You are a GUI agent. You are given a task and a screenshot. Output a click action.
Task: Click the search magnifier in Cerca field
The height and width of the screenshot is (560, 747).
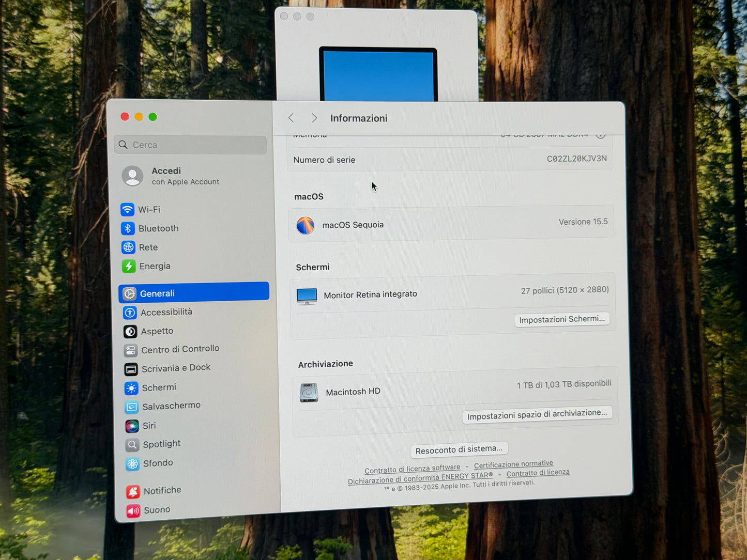pos(123,145)
